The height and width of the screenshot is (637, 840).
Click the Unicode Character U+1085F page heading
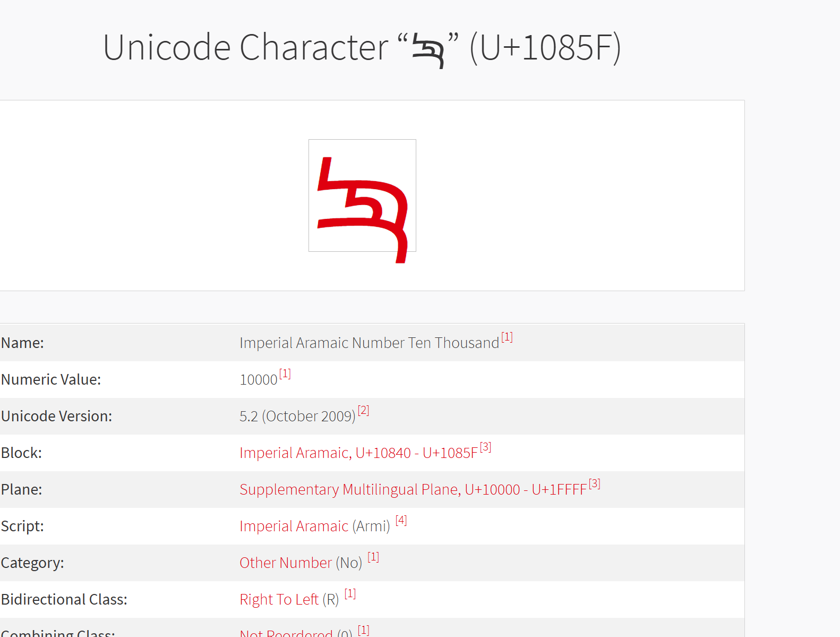click(x=362, y=48)
